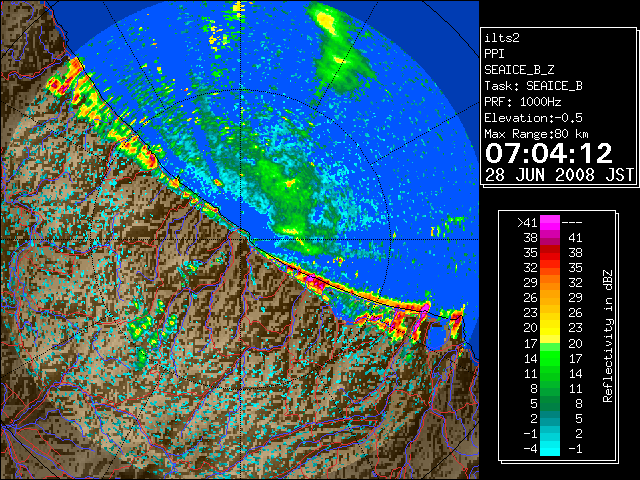This screenshot has width=640, height=480.
Task: Click the 'Elevation:-0.5' text
Action: pos(533,118)
